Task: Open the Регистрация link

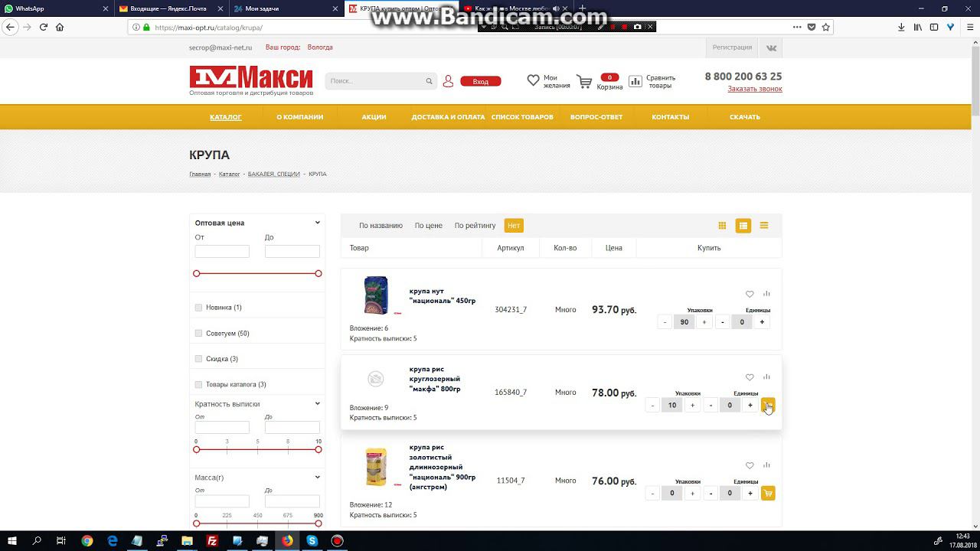Action: (x=732, y=47)
